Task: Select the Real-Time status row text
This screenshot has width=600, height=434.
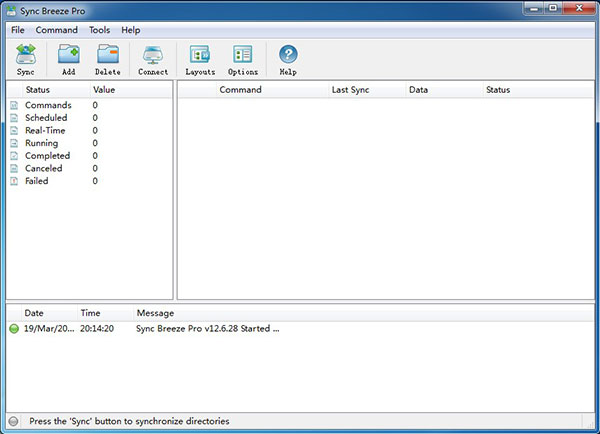Action: click(45, 131)
